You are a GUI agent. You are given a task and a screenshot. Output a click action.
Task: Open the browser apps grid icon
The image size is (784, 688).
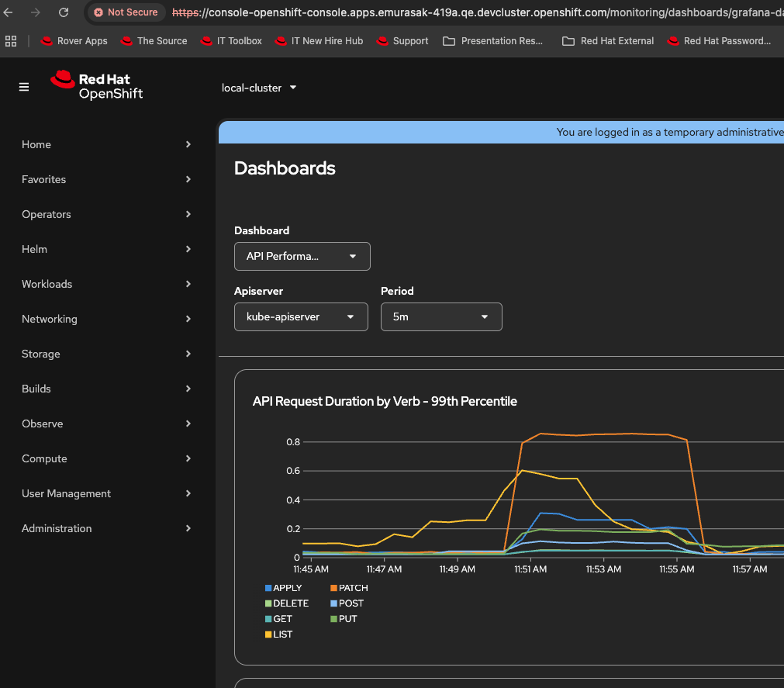11,41
